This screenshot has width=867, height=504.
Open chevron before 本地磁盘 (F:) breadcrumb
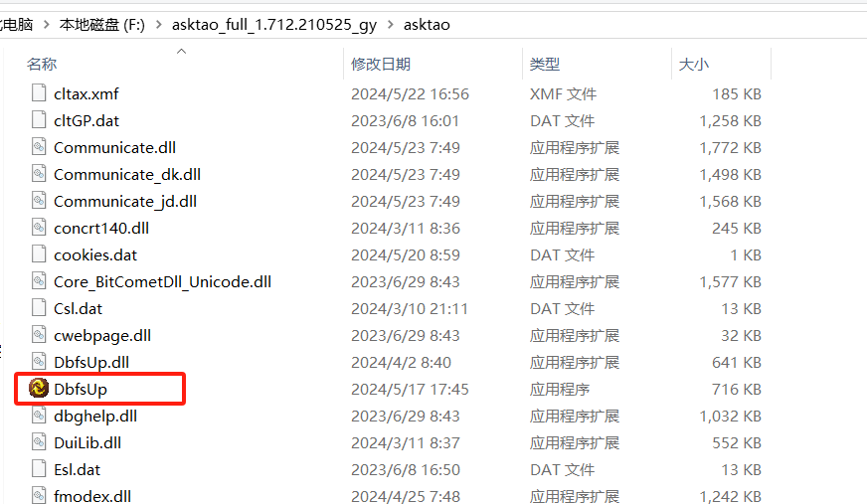pyautogui.click(x=47, y=25)
